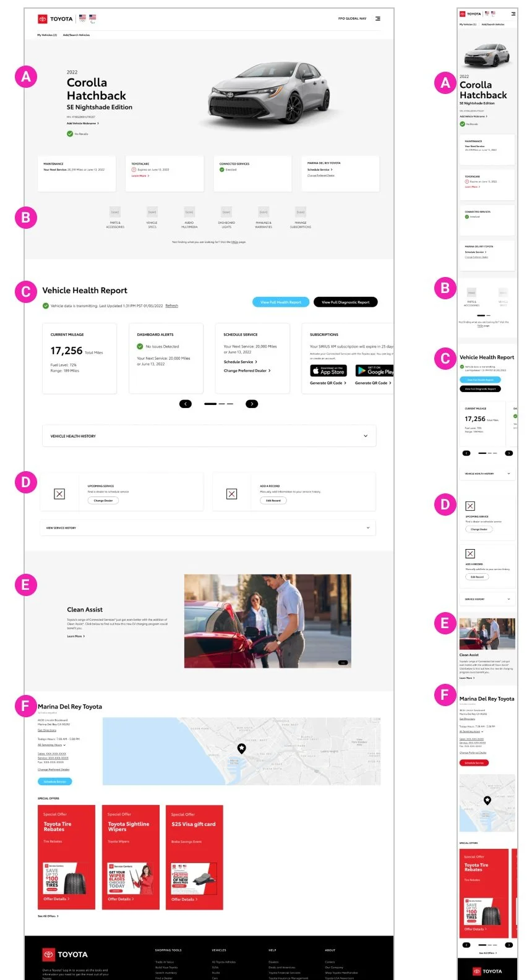Click next arrow of desktop health report carousel
This screenshot has height=980, width=532.
pyautogui.click(x=252, y=404)
